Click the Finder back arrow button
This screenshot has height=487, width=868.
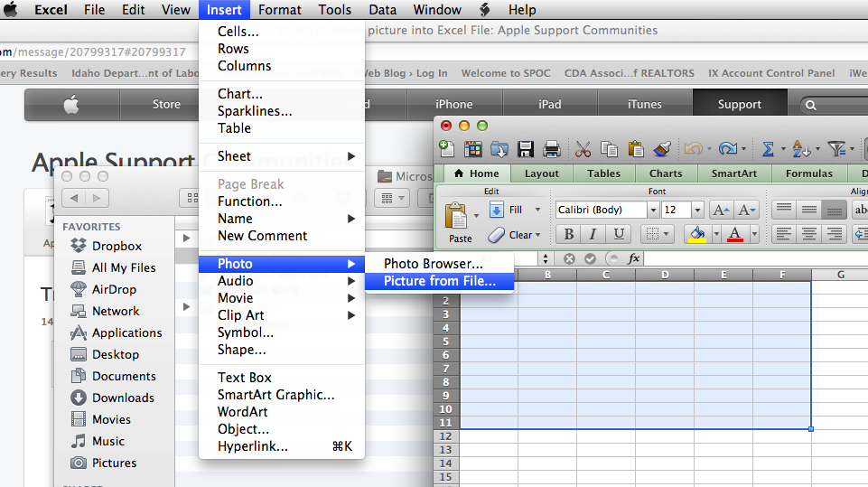coord(74,198)
